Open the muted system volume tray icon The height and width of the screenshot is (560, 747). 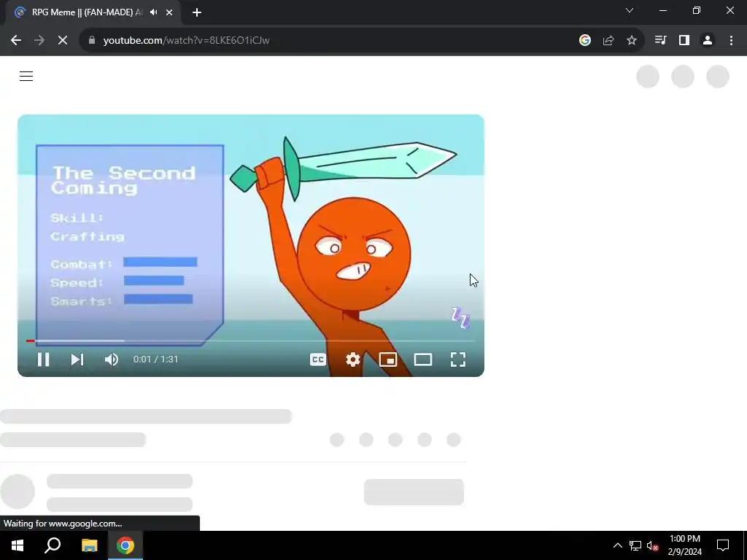click(652, 545)
